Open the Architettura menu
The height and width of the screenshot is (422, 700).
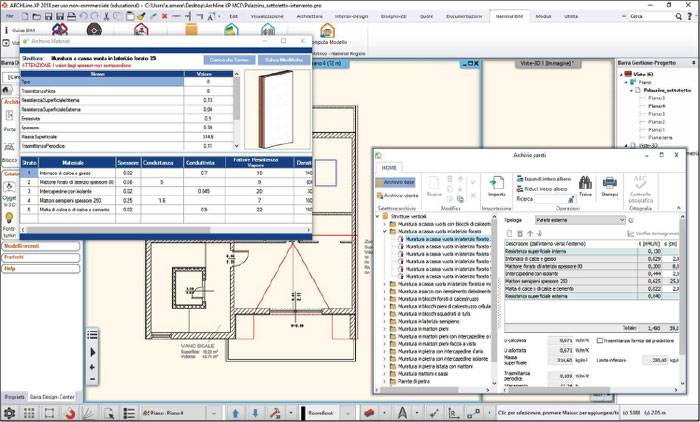coord(309,16)
